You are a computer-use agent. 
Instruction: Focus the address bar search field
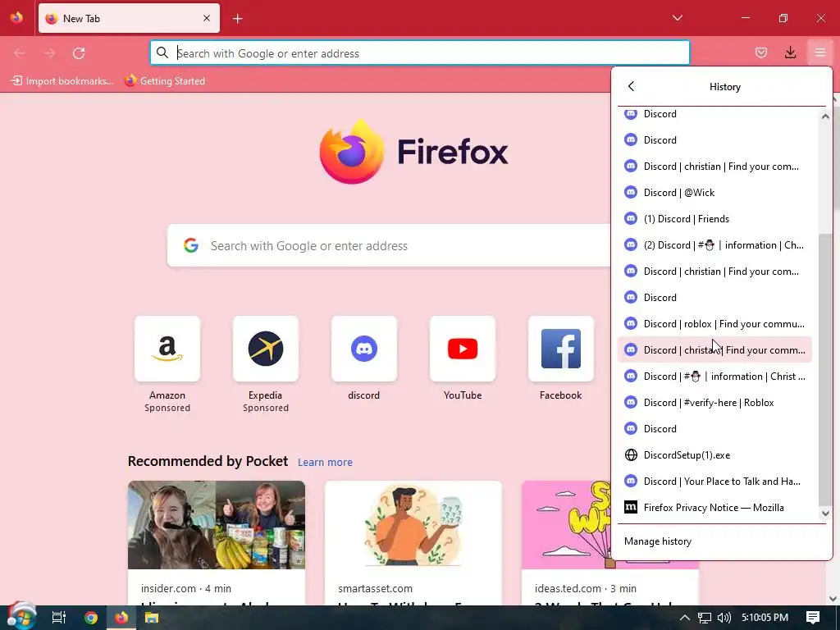tap(419, 53)
